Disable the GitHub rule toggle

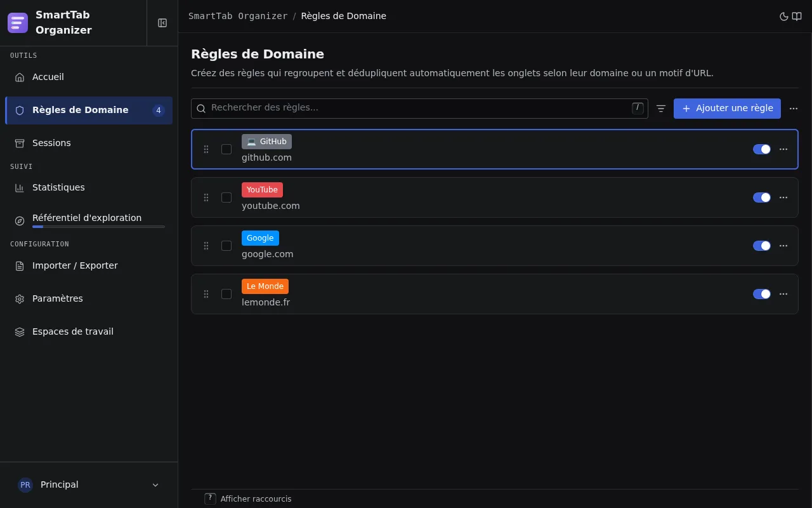762,149
